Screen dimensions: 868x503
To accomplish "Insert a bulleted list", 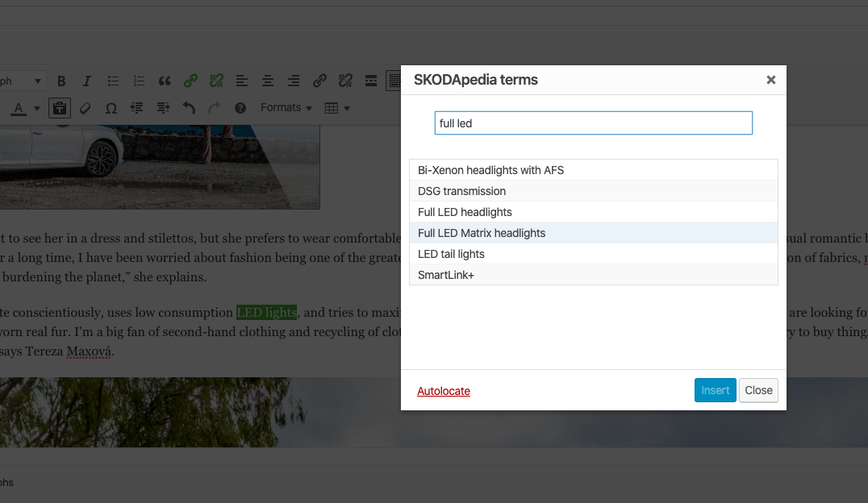I will point(113,81).
